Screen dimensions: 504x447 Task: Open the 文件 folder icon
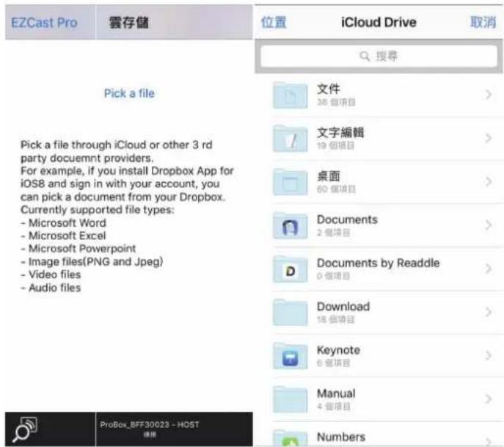click(291, 95)
